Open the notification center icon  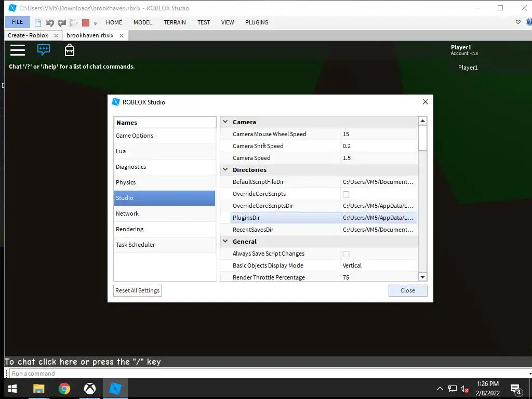516,389
